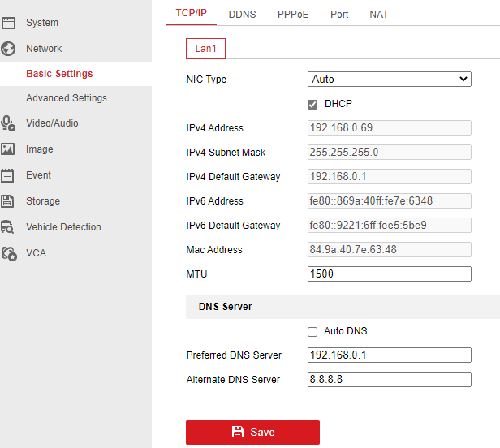Click the VCA icon in sidebar
The height and width of the screenshot is (448, 500).
[x=9, y=253]
